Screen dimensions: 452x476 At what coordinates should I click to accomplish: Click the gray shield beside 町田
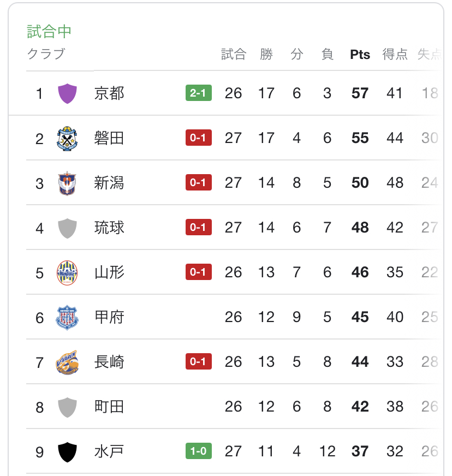click(x=67, y=407)
